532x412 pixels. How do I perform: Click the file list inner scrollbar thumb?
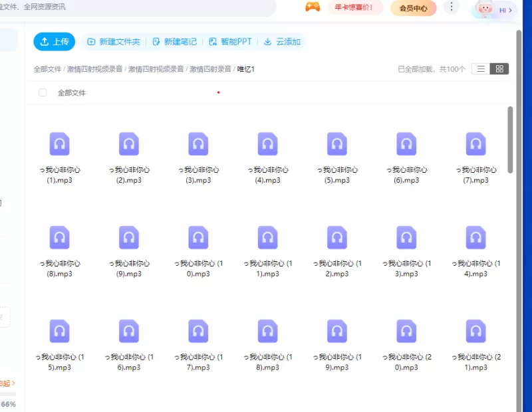(x=510, y=140)
